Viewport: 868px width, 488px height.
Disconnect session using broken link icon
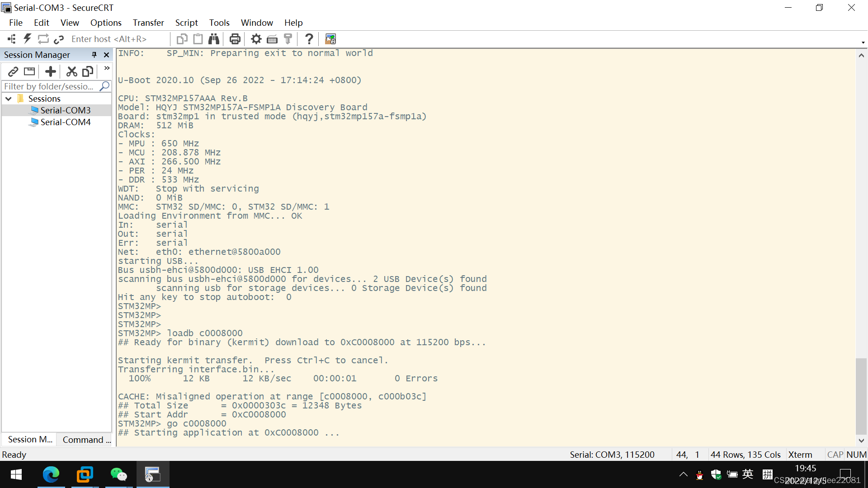(59, 39)
